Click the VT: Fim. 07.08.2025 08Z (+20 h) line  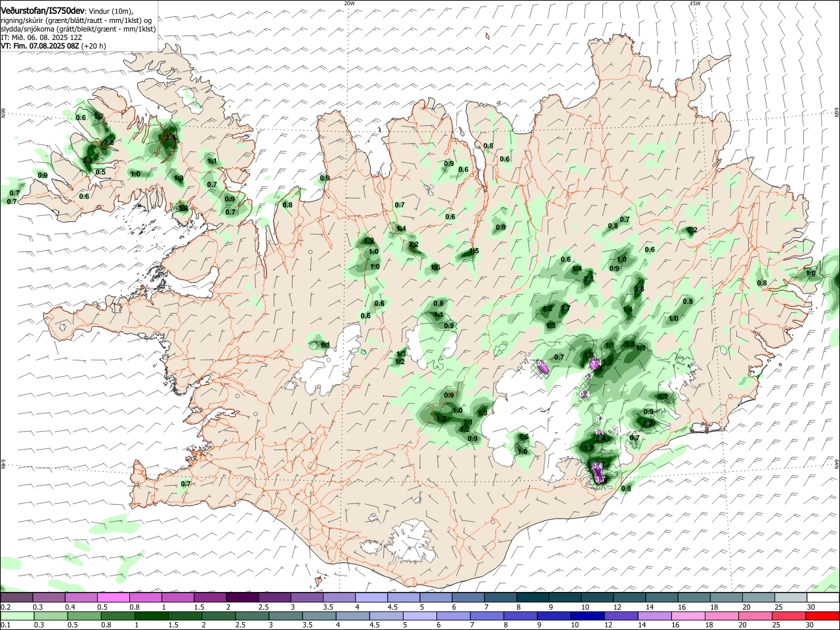53,46
